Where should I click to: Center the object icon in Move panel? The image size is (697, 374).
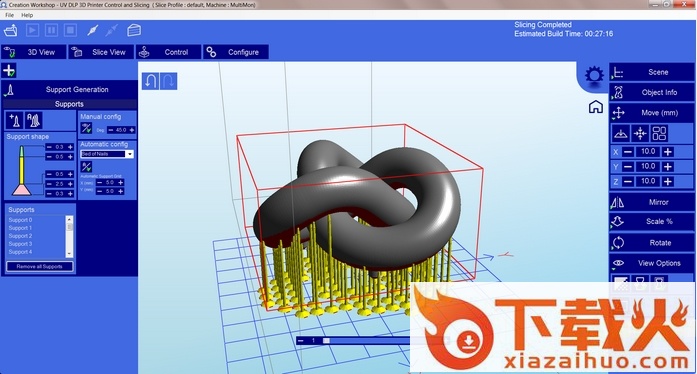[640, 133]
